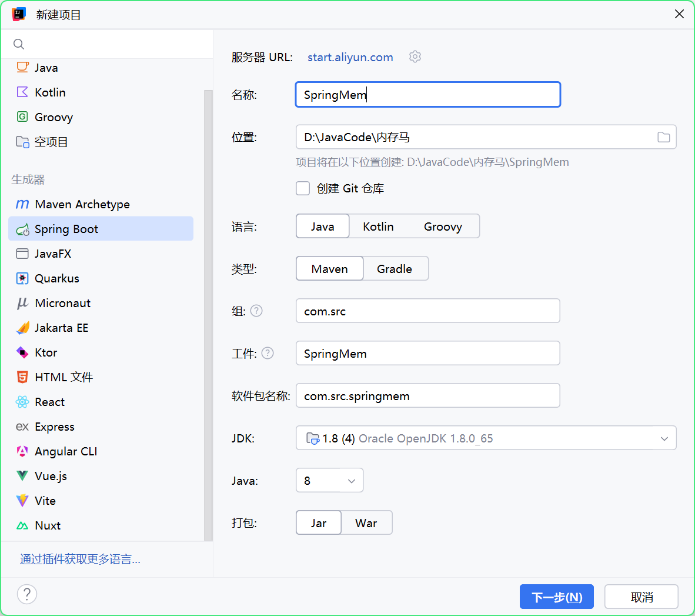Select the Jakarta EE list entry
Viewport: 695px width, 616px height.
point(101,328)
